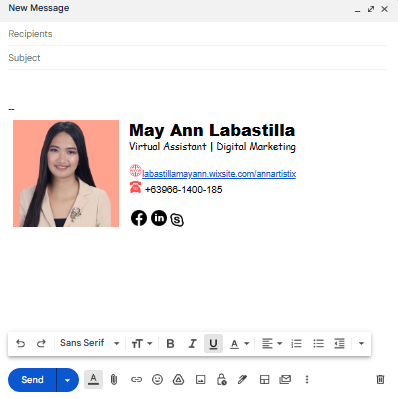Toggle the formatting options toolbar
Image resolution: width=398 pixels, height=399 pixels.
(x=93, y=379)
